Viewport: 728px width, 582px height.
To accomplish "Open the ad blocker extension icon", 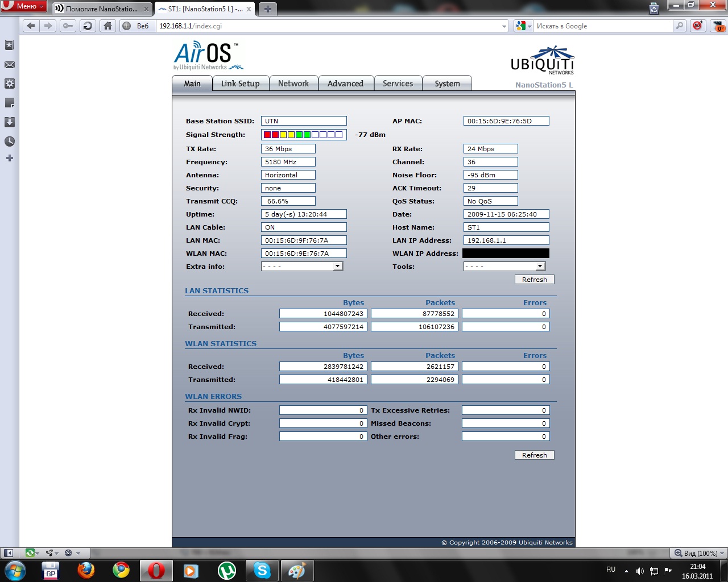I will (697, 26).
